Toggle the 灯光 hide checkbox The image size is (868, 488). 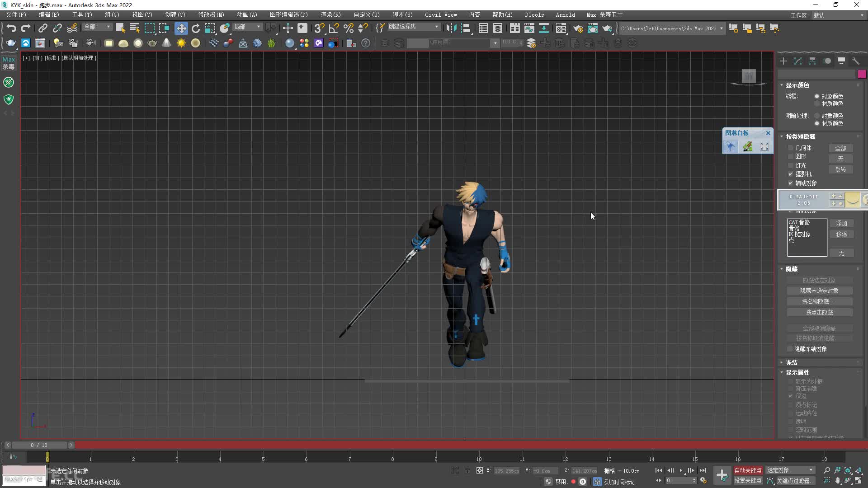click(791, 165)
